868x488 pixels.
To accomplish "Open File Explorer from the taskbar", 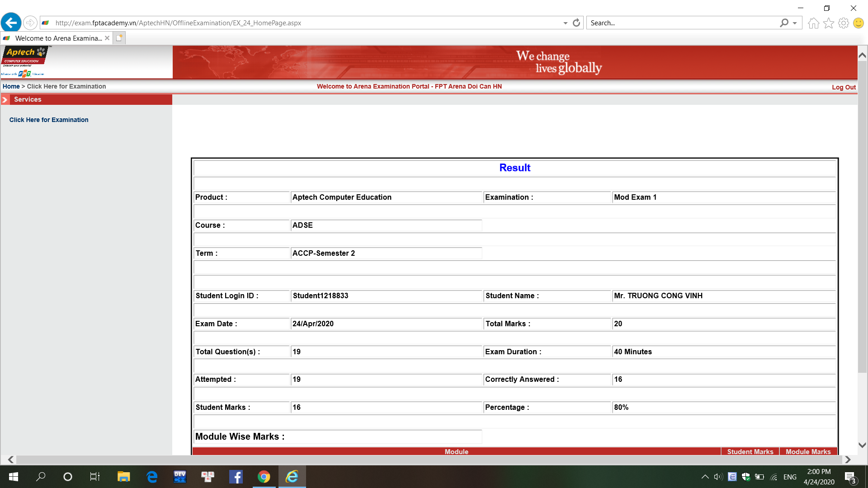I will point(123,477).
